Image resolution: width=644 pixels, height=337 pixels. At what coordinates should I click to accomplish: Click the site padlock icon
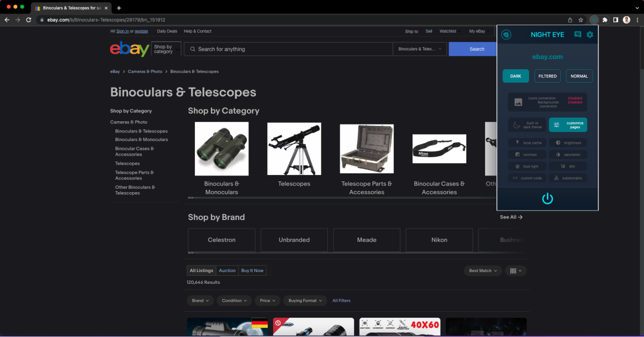[42, 20]
